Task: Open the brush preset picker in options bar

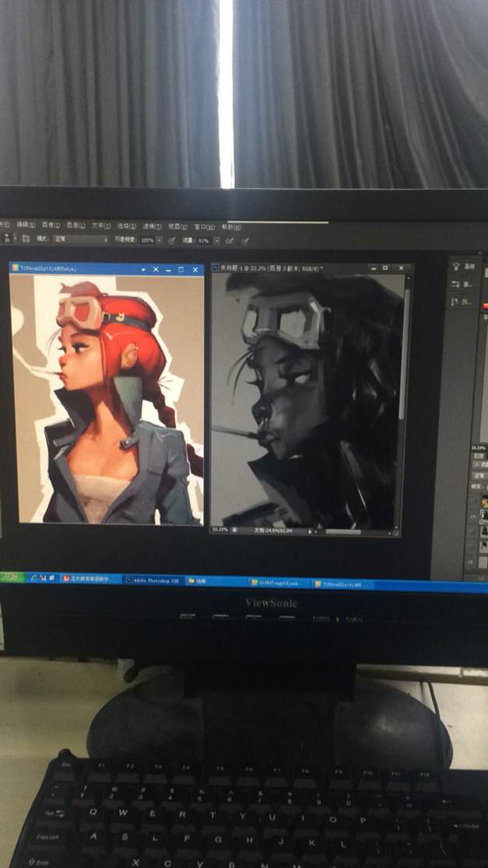Action: (8, 238)
